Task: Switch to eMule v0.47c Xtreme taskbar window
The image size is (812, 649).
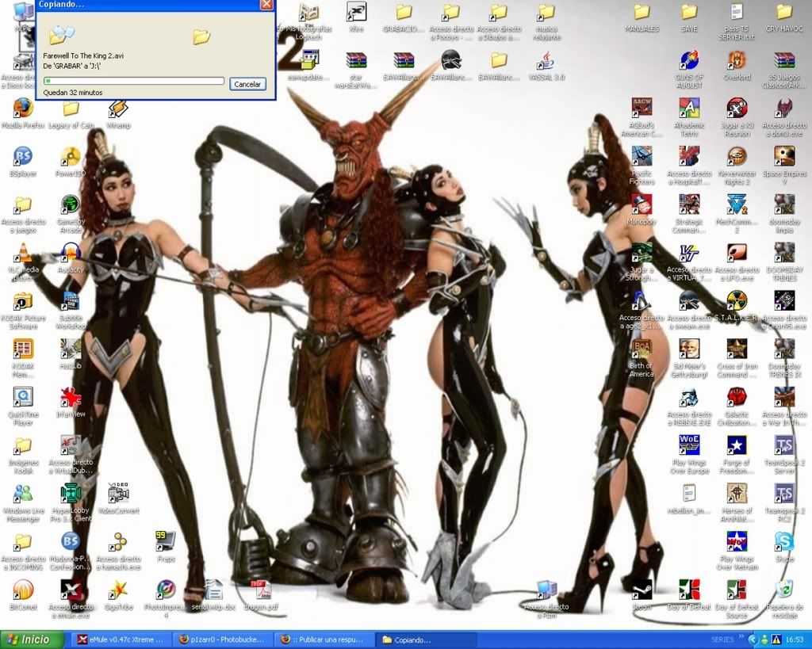Action: pos(121,639)
